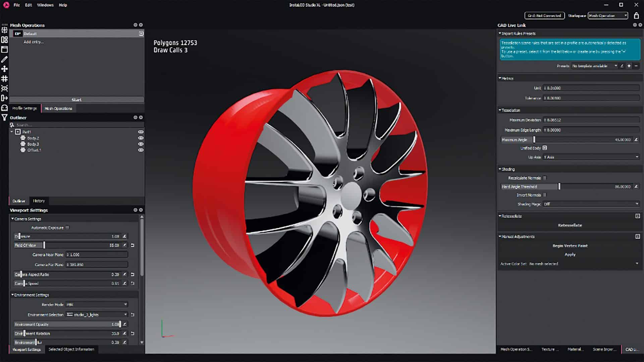Click Begin Vertex Paint

point(569,245)
